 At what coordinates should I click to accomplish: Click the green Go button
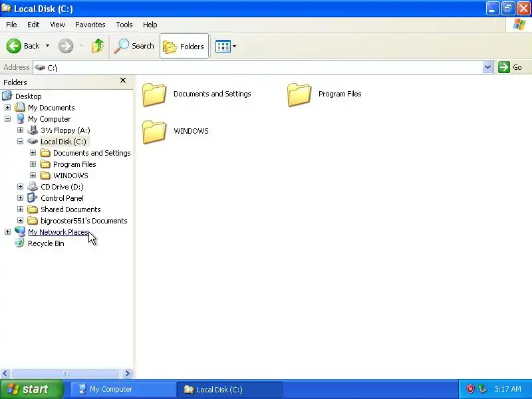(510, 67)
